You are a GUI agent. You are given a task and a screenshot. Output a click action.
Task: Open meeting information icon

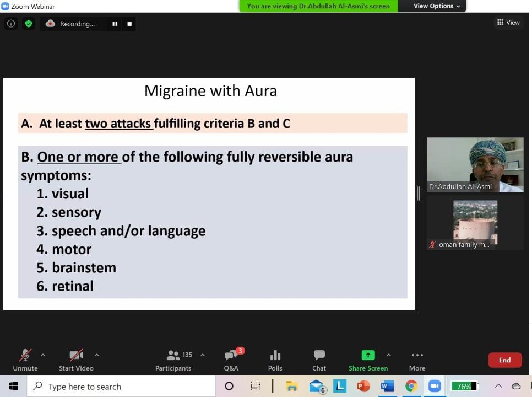(11, 23)
